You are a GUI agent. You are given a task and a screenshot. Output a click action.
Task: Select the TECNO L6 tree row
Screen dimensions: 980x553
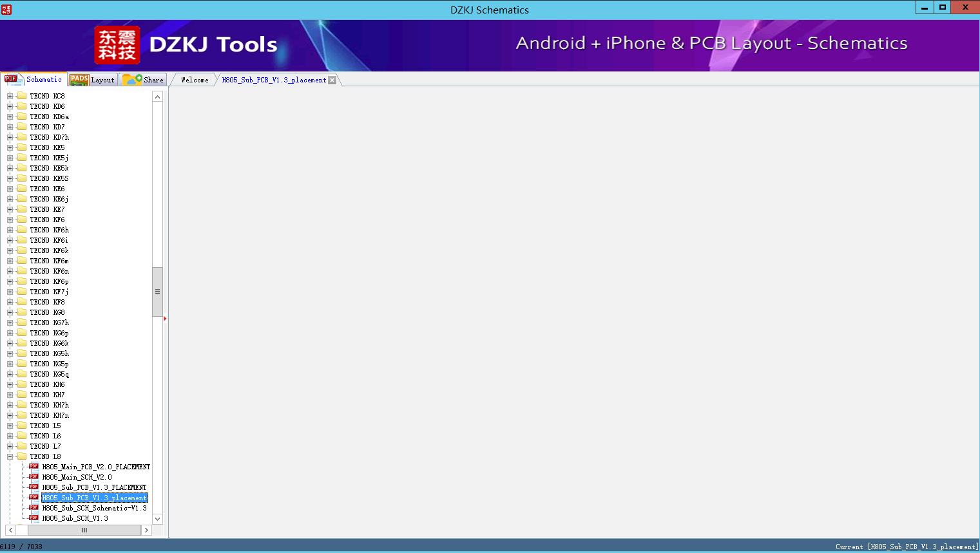(x=45, y=436)
